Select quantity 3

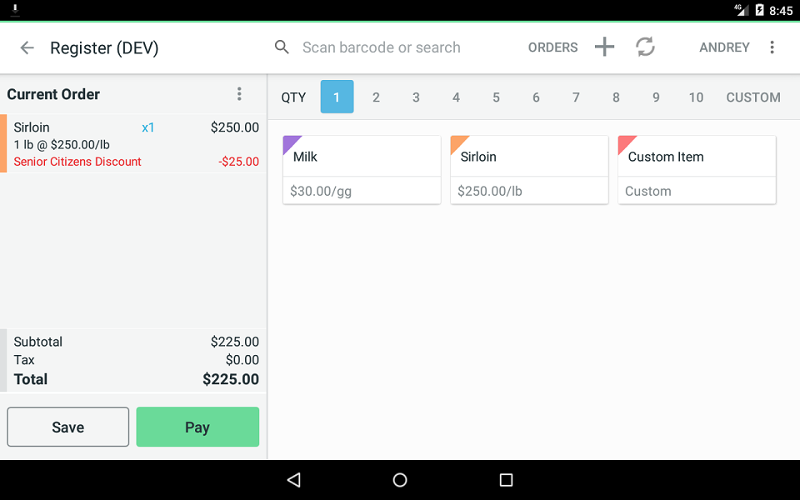tap(416, 97)
